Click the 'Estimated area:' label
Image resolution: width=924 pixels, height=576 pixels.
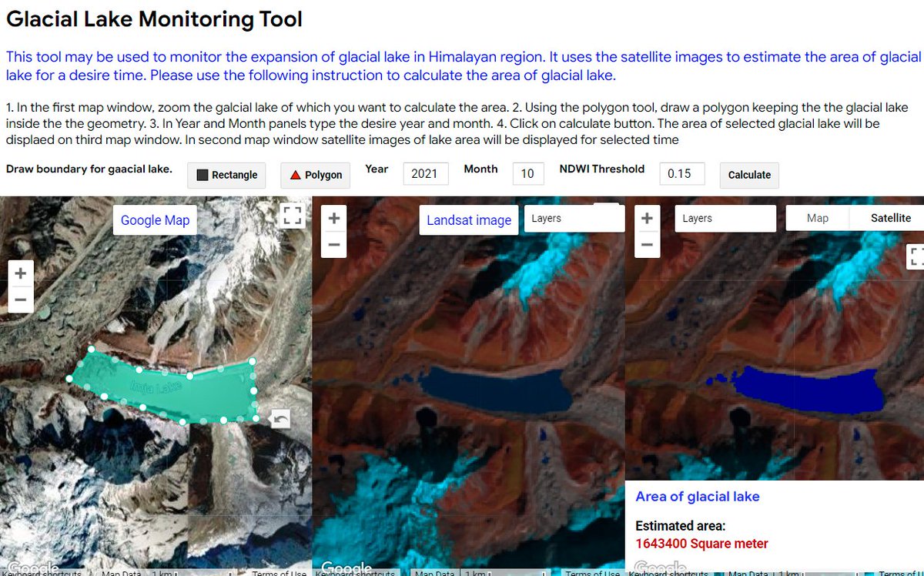(680, 526)
